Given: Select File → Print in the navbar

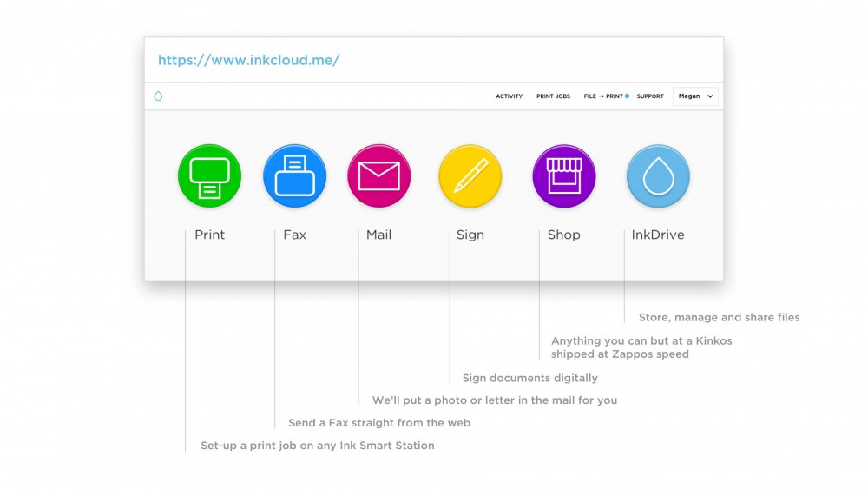Looking at the screenshot, I should 602,96.
